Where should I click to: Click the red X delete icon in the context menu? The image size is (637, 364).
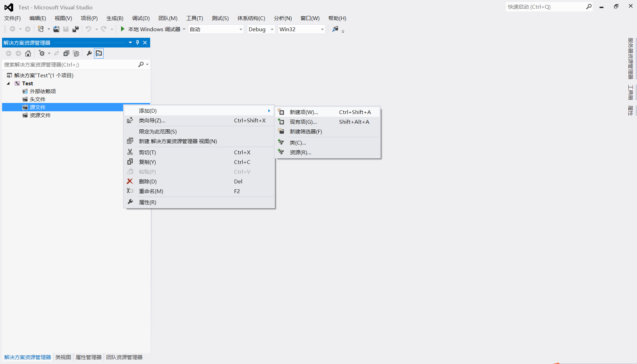pos(130,181)
